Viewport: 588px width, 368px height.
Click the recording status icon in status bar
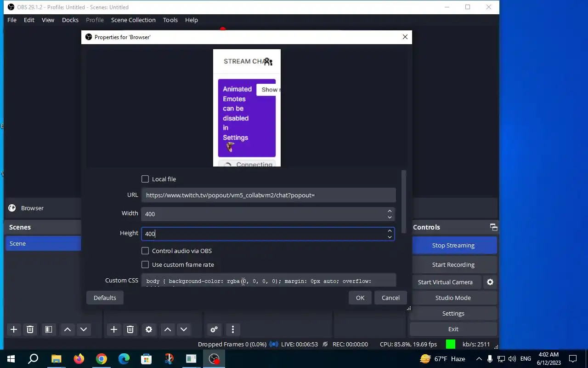click(325, 344)
